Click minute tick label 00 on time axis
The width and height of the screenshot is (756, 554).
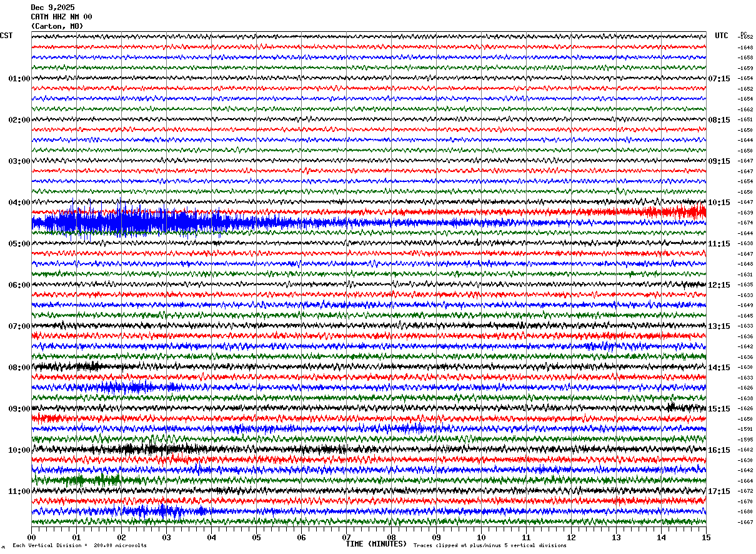point(31,537)
